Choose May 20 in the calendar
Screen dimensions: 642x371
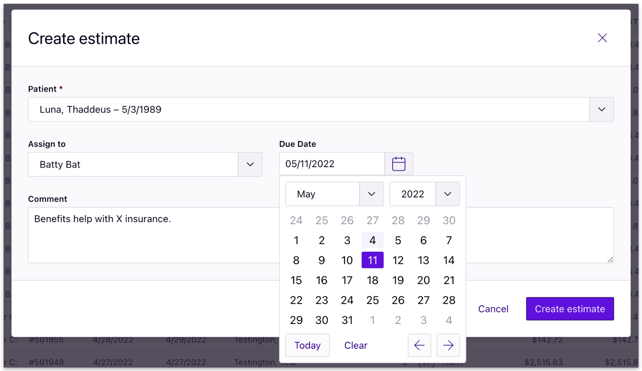(x=423, y=281)
